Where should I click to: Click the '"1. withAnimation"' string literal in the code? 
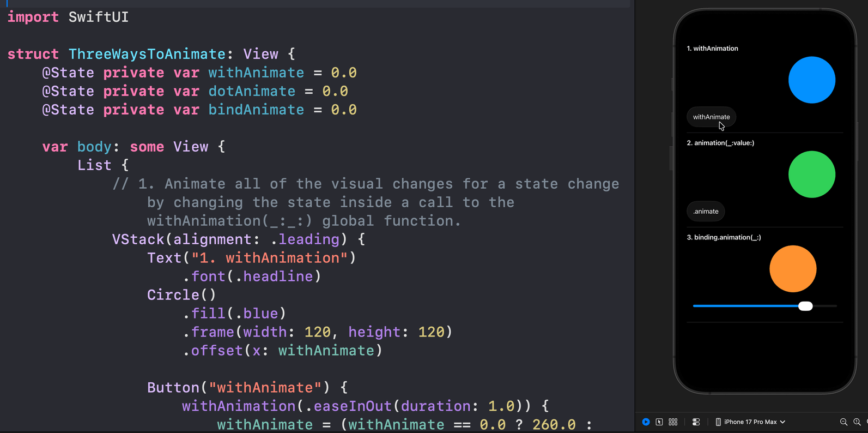pyautogui.click(x=269, y=258)
